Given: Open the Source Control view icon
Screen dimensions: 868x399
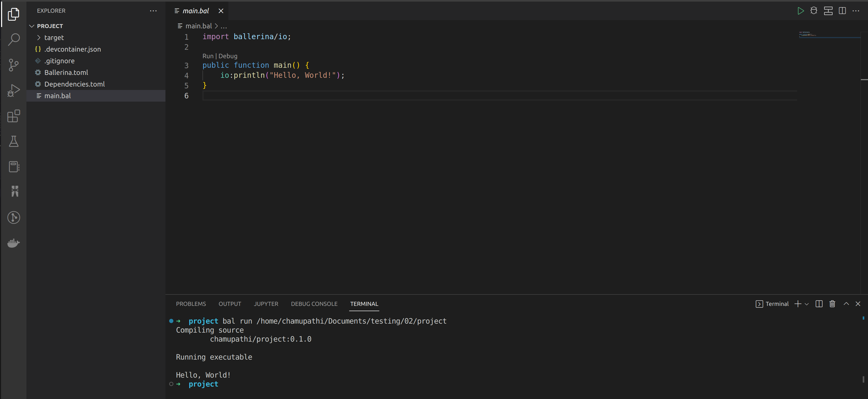Looking at the screenshot, I should 13,65.
